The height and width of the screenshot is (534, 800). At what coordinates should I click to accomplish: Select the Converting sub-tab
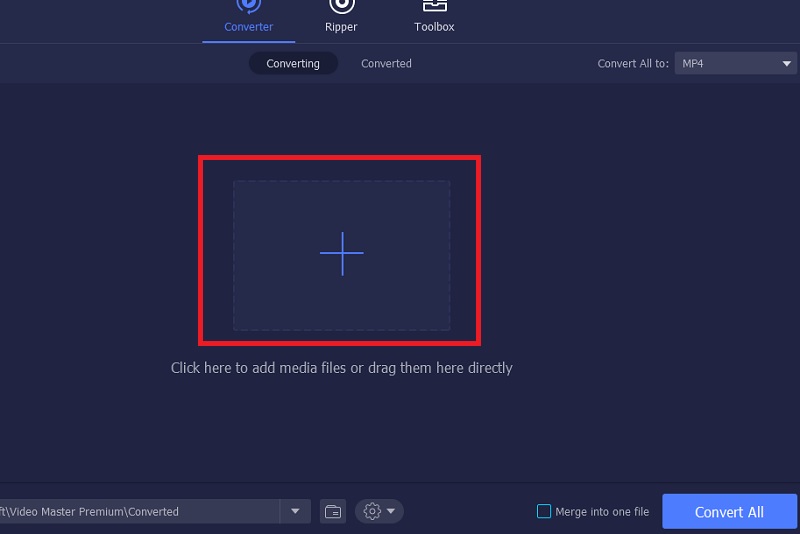293,63
